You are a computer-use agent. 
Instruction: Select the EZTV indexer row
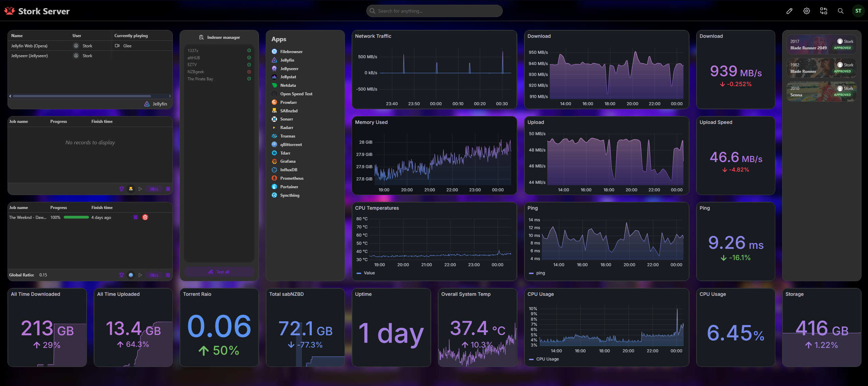(x=219, y=65)
